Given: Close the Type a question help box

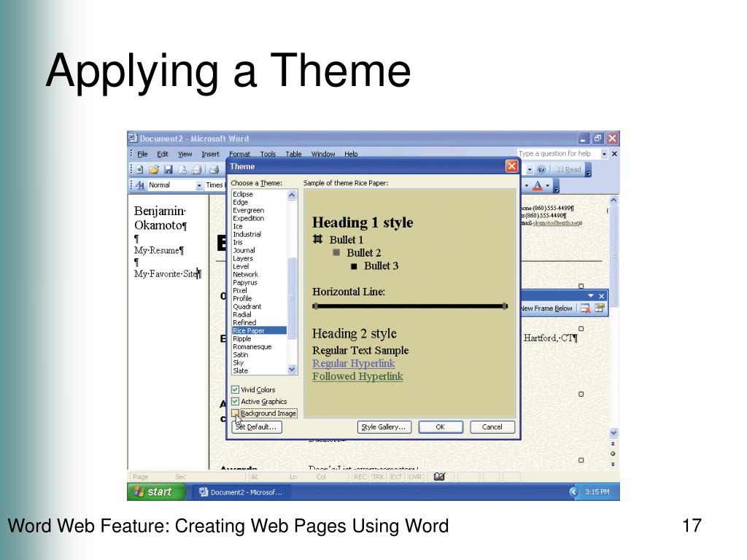Looking at the screenshot, I should click(614, 154).
